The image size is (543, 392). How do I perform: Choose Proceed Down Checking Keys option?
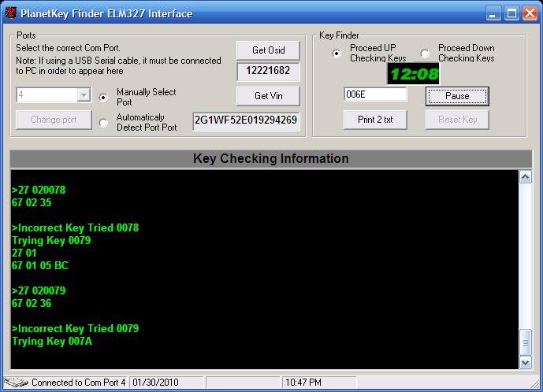pos(425,54)
